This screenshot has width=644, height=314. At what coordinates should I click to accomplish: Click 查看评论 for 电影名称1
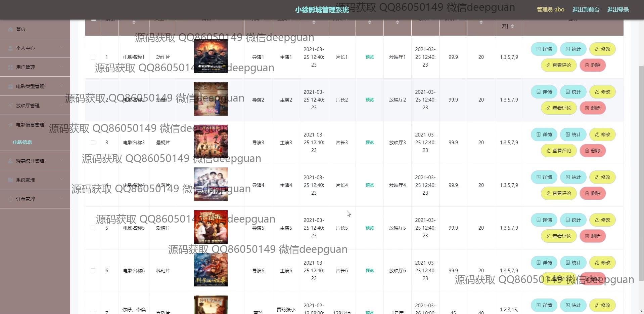point(559,65)
